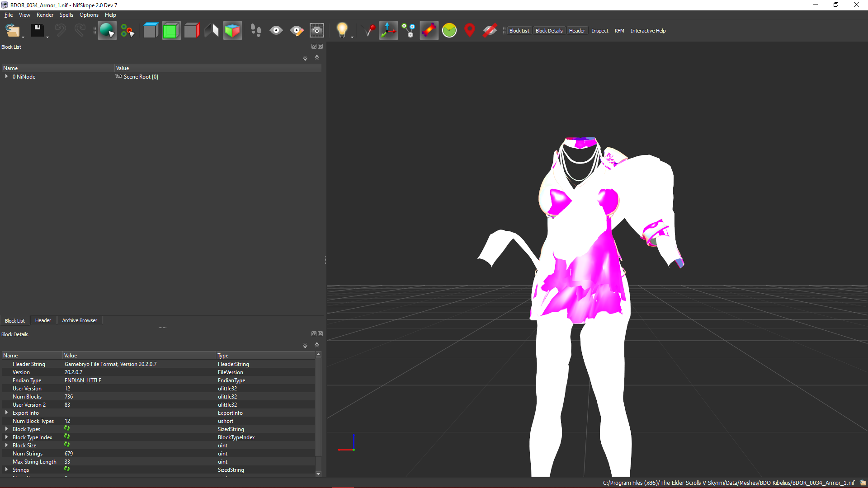Open the View menu
Screen dimensions: 868x488
click(24, 15)
